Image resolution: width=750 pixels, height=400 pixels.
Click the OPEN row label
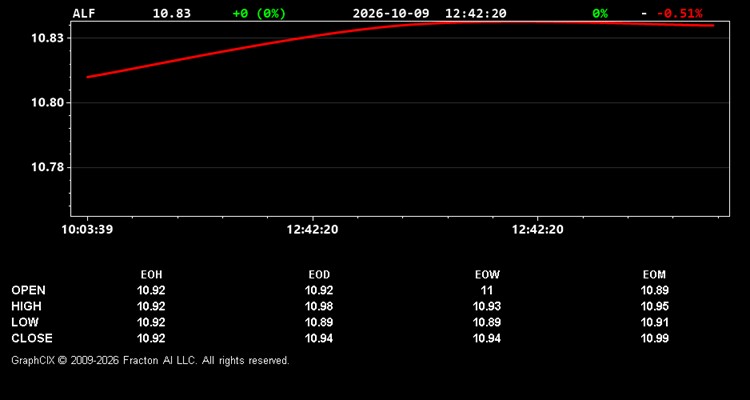pos(28,290)
